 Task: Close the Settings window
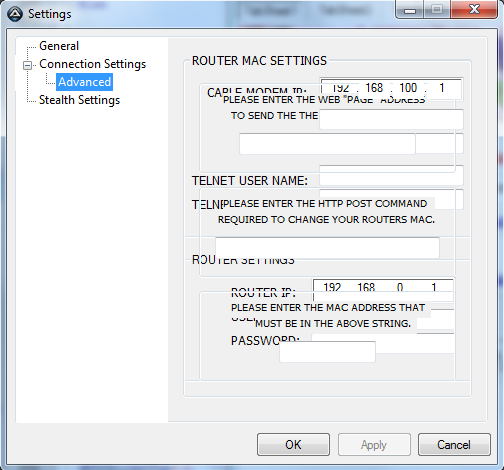click(x=474, y=9)
